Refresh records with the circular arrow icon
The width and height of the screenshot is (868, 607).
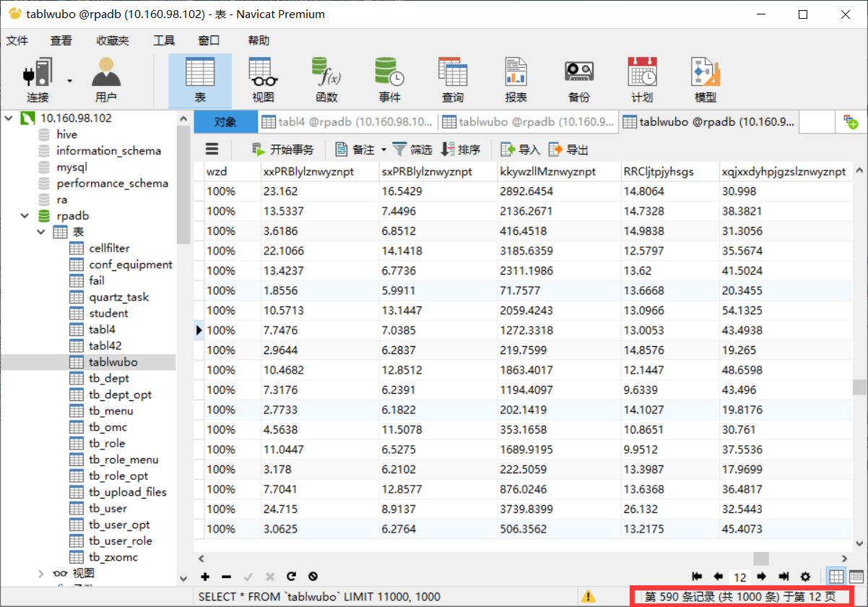tap(291, 577)
